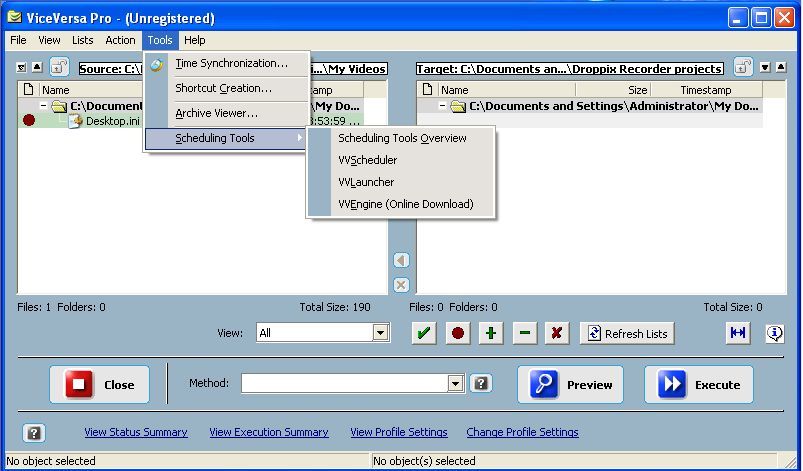
Task: Select VVEngine (Online Download) entry
Action: pos(406,204)
